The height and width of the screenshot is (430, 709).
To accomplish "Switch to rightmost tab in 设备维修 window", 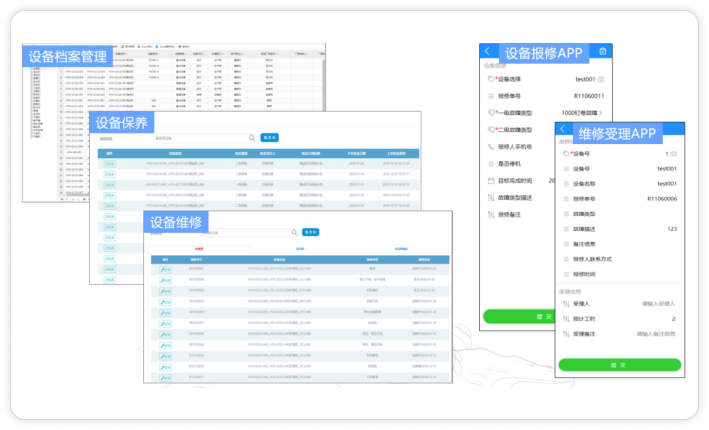I will pos(401,249).
